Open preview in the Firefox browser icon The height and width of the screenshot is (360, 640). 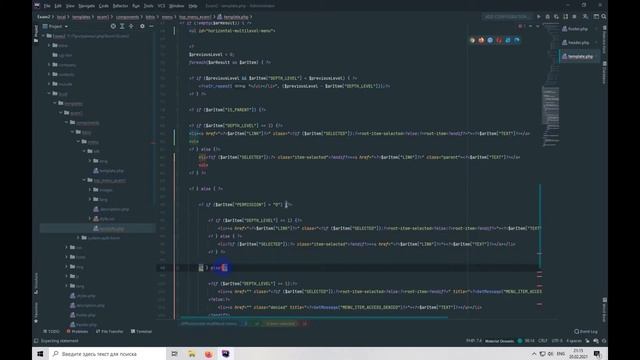point(481,40)
